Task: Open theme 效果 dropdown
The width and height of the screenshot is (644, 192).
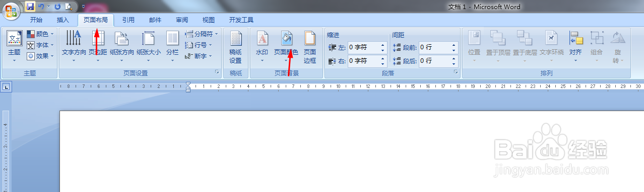Action: 41,56
